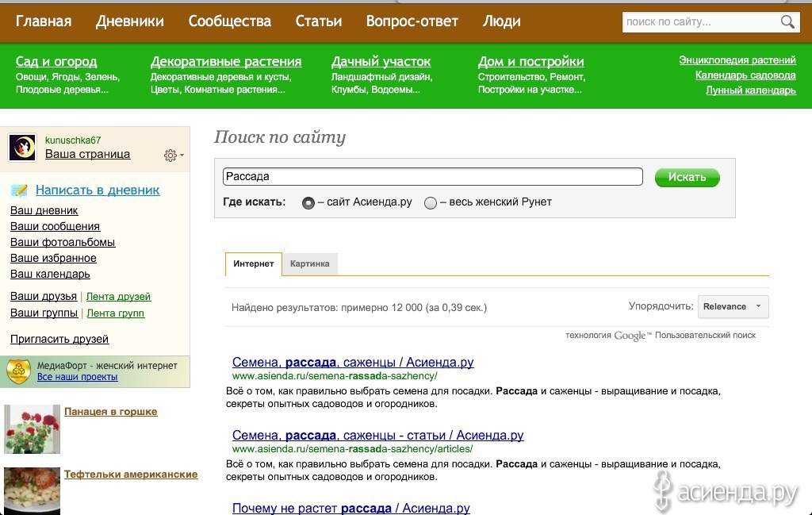Open Календарь садовода link

tap(745, 75)
